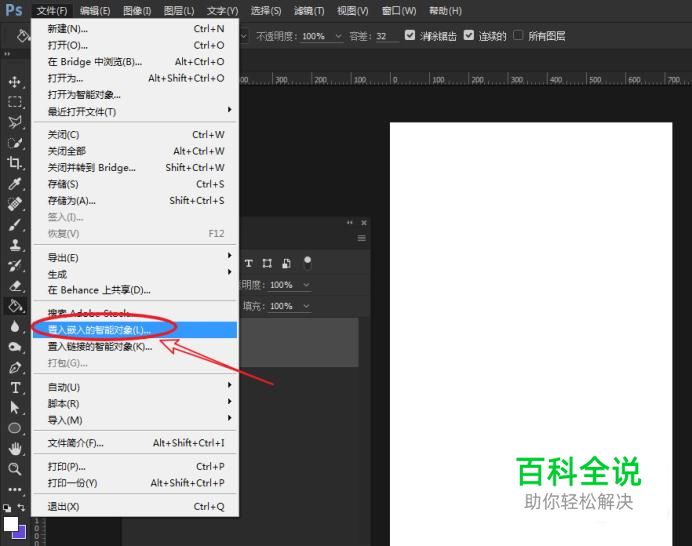
Task: Select the Move tool
Action: pyautogui.click(x=15, y=82)
